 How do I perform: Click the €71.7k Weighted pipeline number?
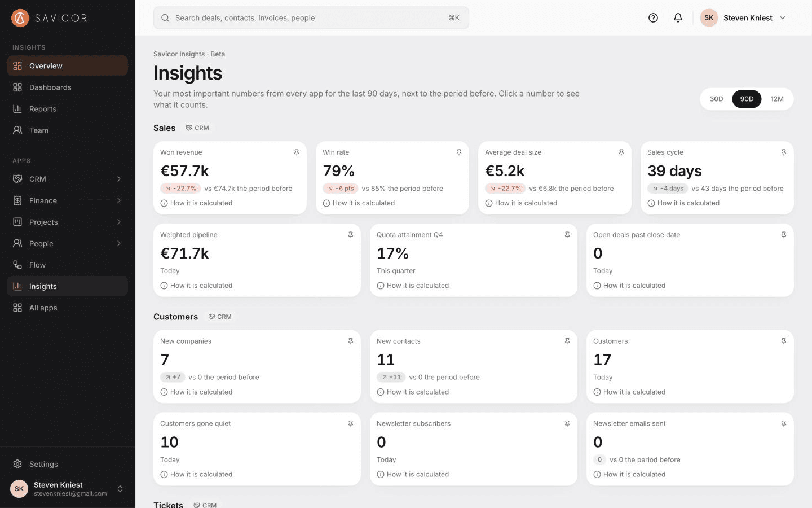click(x=184, y=253)
